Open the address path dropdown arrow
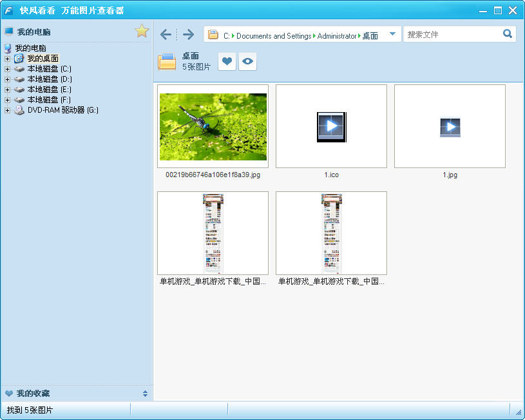 pos(393,34)
